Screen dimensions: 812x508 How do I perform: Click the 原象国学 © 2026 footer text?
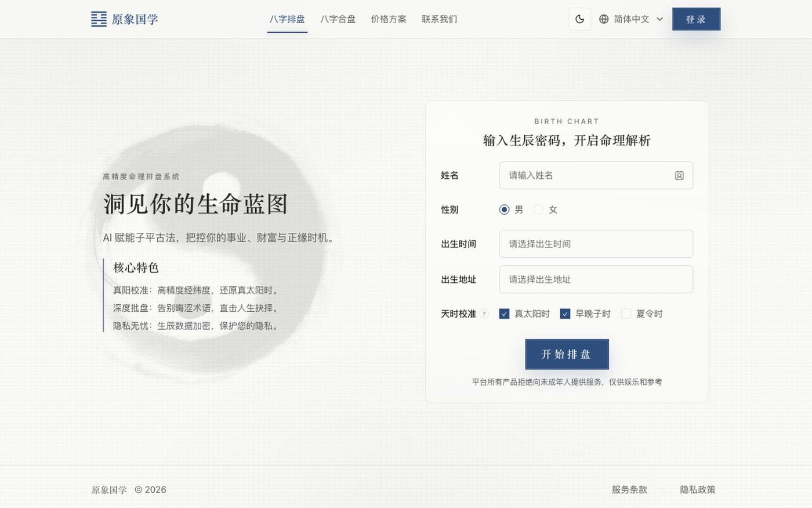(x=129, y=489)
